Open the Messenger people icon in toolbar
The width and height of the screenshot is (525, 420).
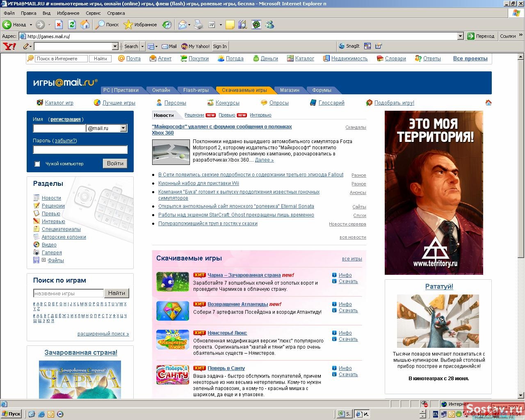click(x=269, y=25)
